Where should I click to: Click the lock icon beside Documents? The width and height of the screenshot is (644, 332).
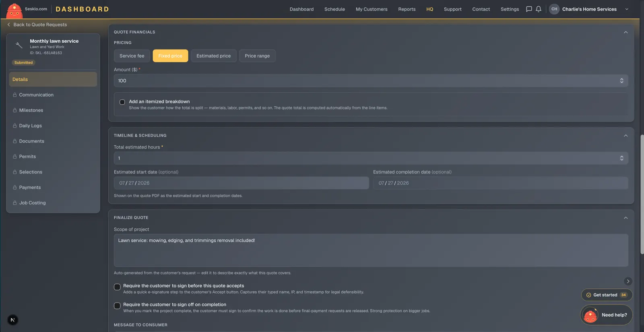pos(15,141)
